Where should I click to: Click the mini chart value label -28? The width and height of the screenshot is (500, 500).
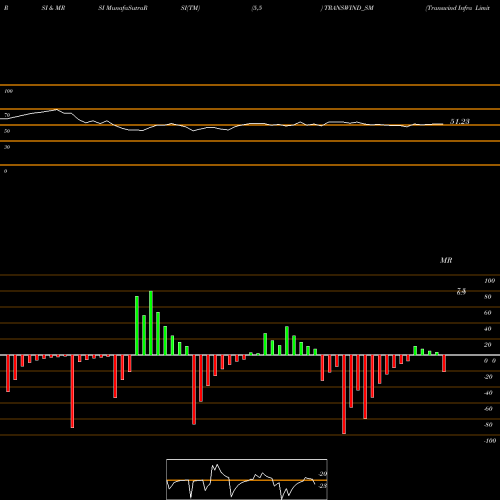323,486
